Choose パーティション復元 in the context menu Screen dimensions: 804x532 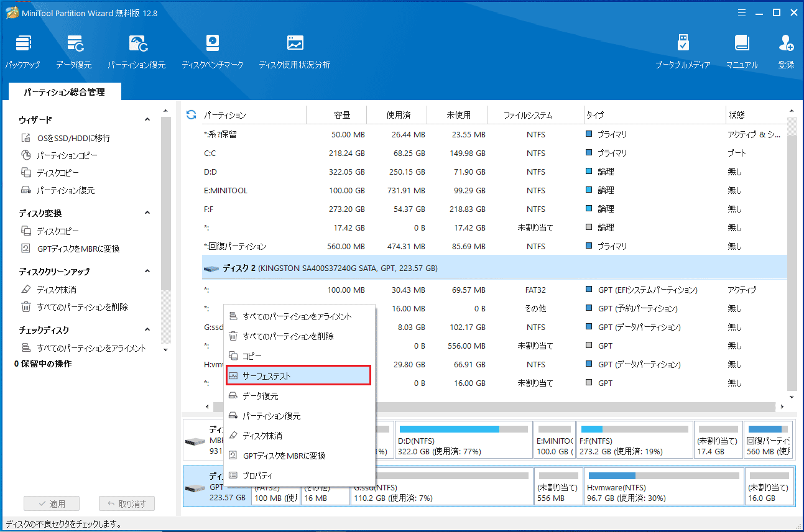coord(299,416)
